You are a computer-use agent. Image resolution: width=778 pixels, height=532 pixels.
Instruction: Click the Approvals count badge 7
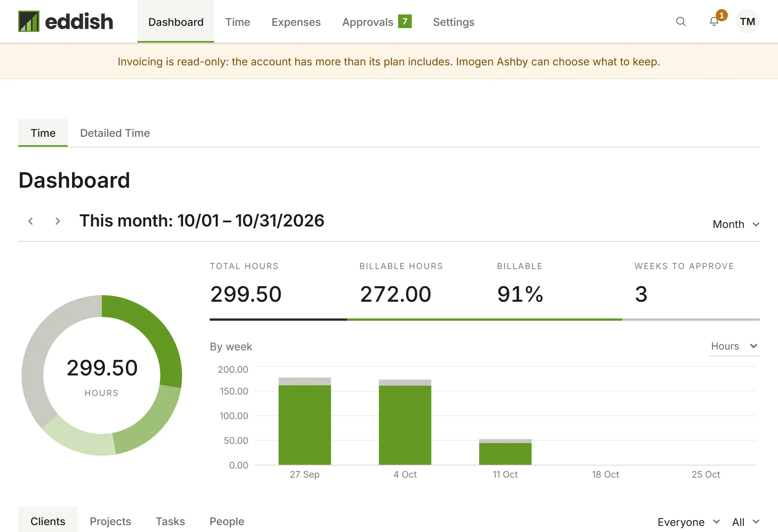(x=405, y=21)
